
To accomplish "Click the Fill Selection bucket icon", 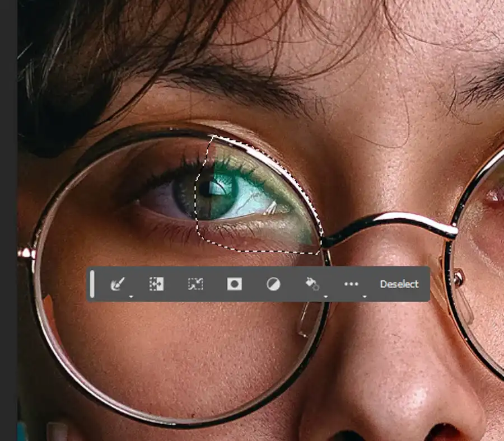I will coord(312,284).
